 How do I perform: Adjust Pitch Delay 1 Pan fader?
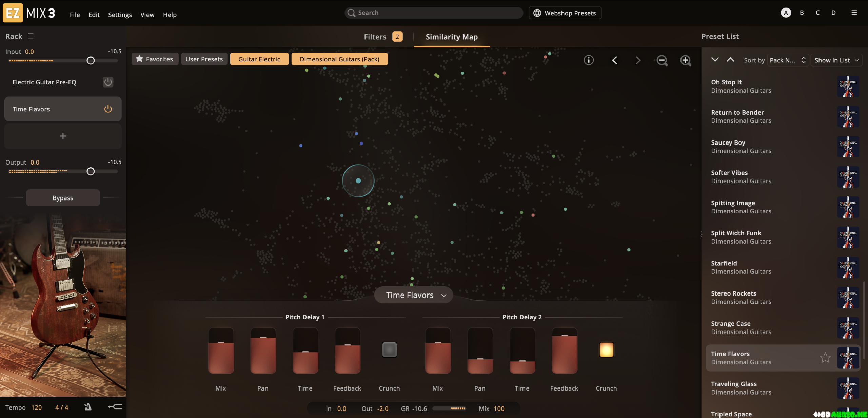point(263,351)
